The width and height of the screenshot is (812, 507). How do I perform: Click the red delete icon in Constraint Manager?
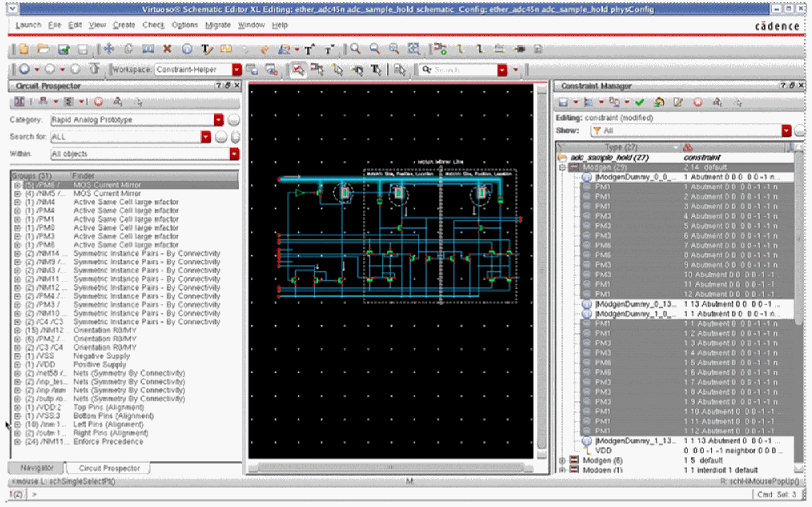tap(697, 102)
